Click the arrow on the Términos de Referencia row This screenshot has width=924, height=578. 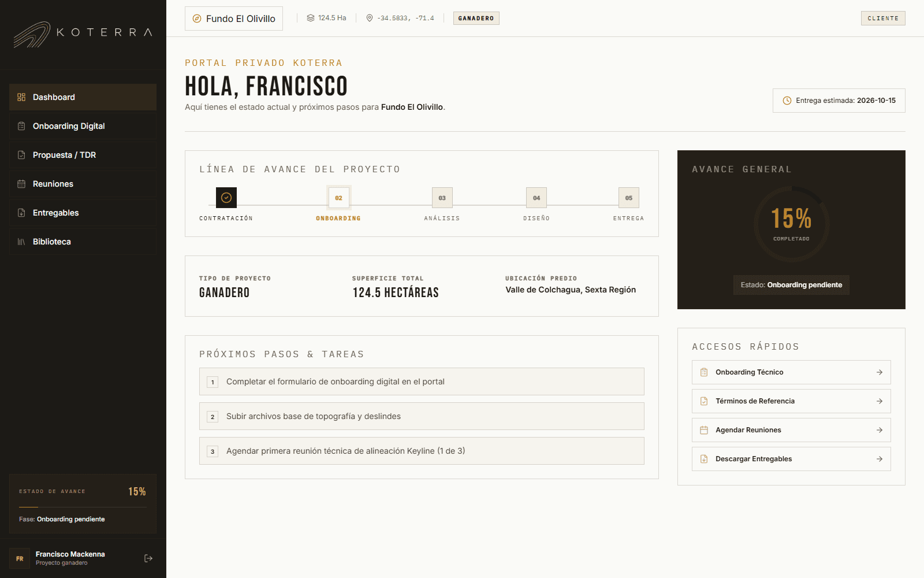pos(880,401)
